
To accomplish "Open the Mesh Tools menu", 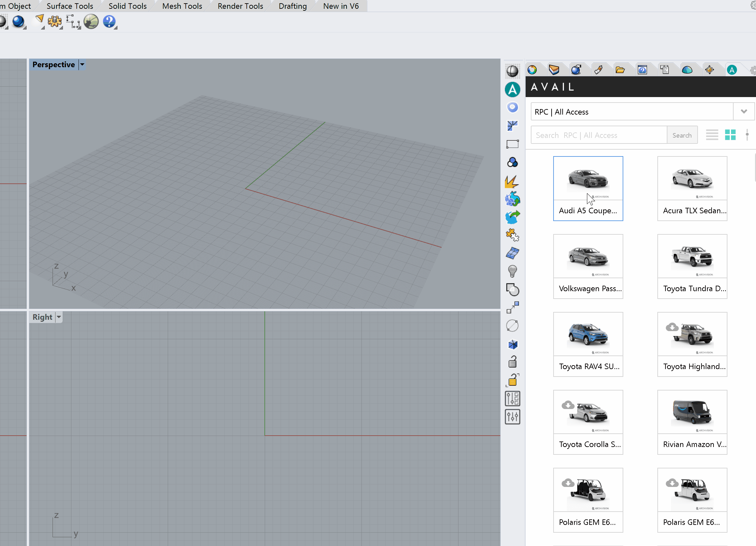I will tap(182, 6).
